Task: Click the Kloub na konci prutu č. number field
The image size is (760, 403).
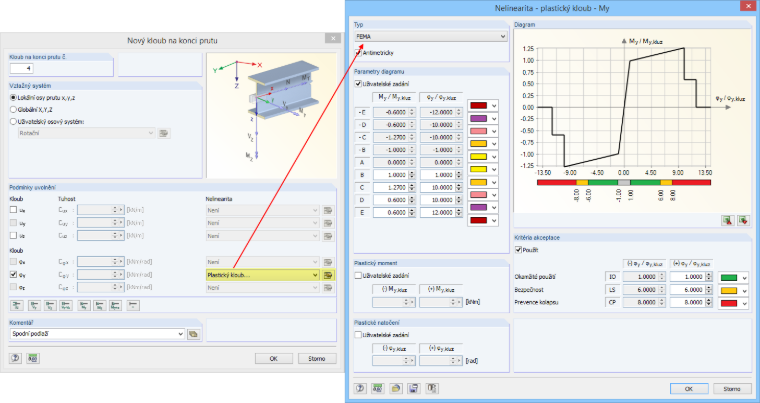Action: pos(21,68)
